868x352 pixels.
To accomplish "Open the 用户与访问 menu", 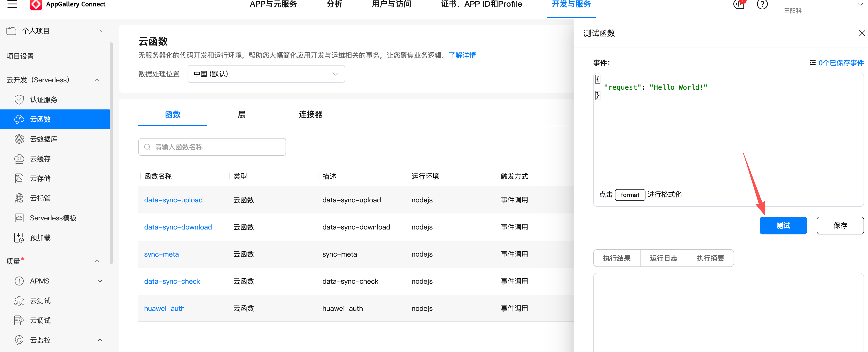I will coord(391,4).
